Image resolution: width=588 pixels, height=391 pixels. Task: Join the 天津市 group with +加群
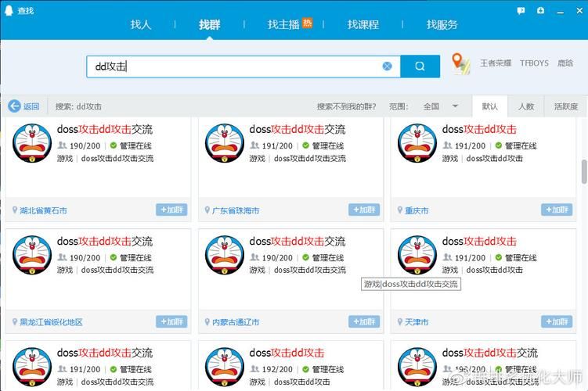pos(557,321)
